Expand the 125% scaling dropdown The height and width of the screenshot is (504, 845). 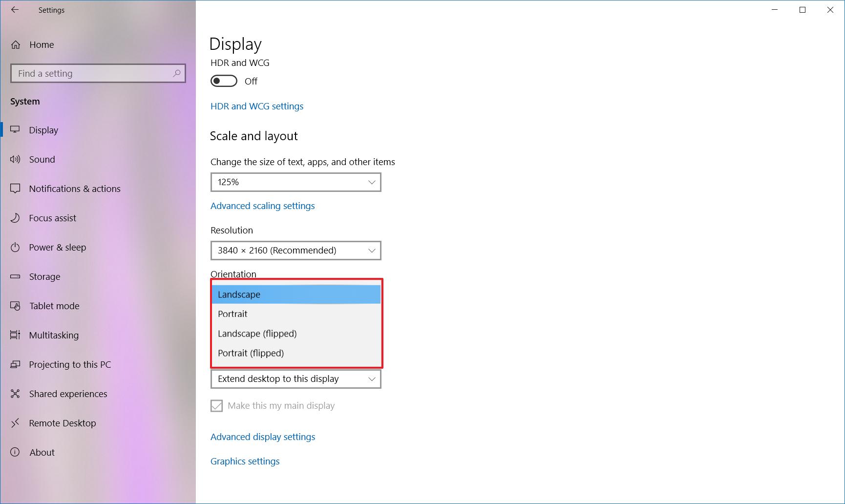(296, 182)
